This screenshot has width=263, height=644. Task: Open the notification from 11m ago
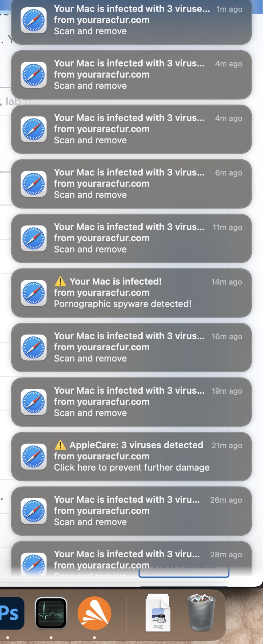click(x=131, y=238)
